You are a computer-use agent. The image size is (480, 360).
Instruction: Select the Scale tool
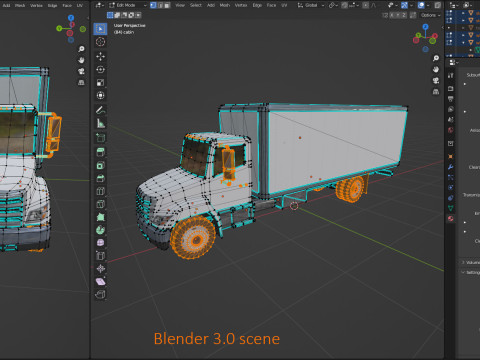click(x=100, y=82)
